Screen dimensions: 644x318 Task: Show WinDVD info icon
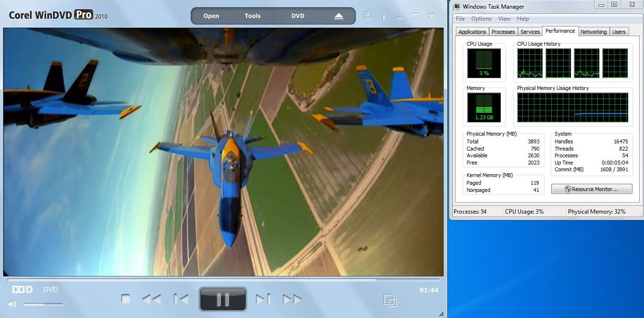(383, 16)
